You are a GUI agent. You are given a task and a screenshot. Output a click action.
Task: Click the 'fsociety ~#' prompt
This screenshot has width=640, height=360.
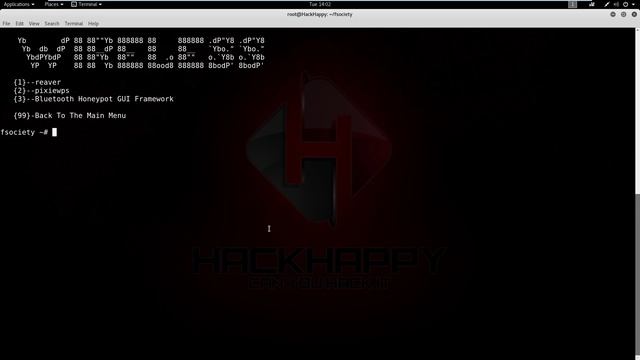click(x=24, y=132)
